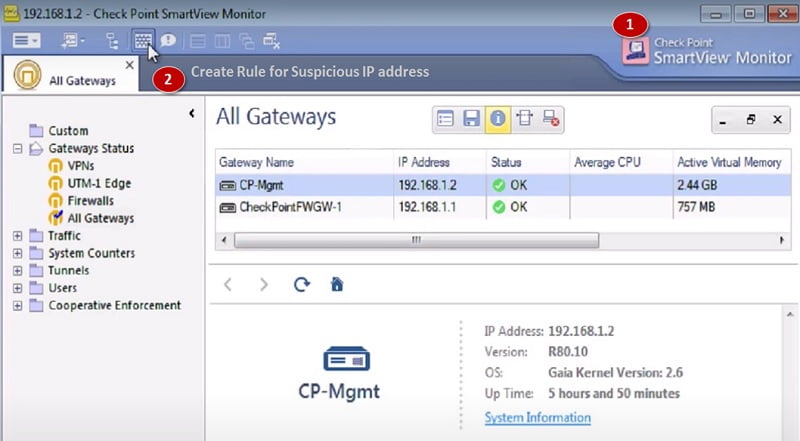The image size is (800, 441).
Task: Sort by Status column header
Action: [x=528, y=162]
